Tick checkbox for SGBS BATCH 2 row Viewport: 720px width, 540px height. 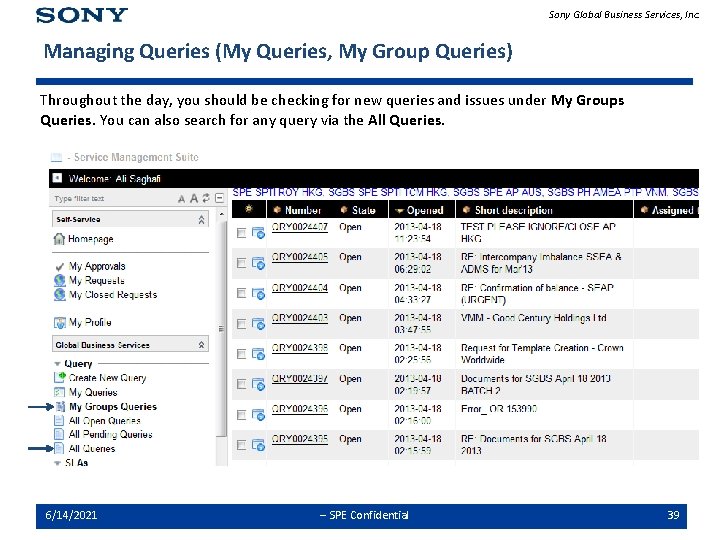241,384
